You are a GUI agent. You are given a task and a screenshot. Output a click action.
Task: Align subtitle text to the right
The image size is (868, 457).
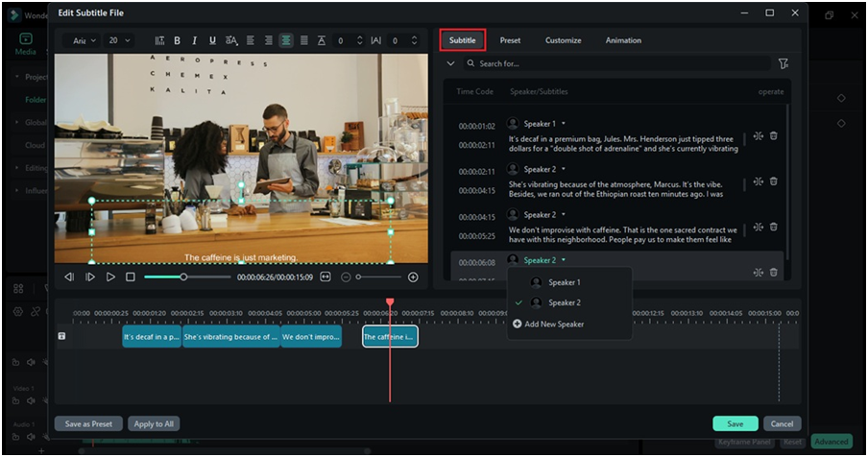coord(268,40)
